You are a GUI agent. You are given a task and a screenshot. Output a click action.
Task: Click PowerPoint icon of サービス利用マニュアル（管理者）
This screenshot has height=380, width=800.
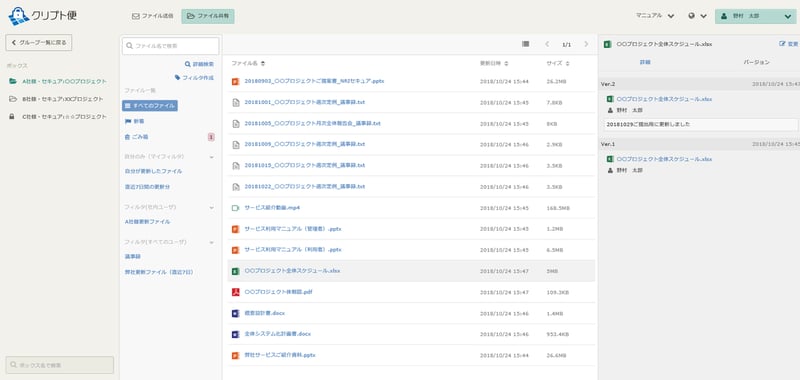(236, 229)
